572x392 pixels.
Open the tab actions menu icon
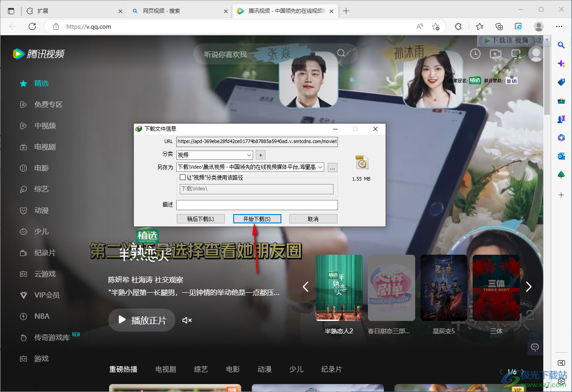point(11,11)
